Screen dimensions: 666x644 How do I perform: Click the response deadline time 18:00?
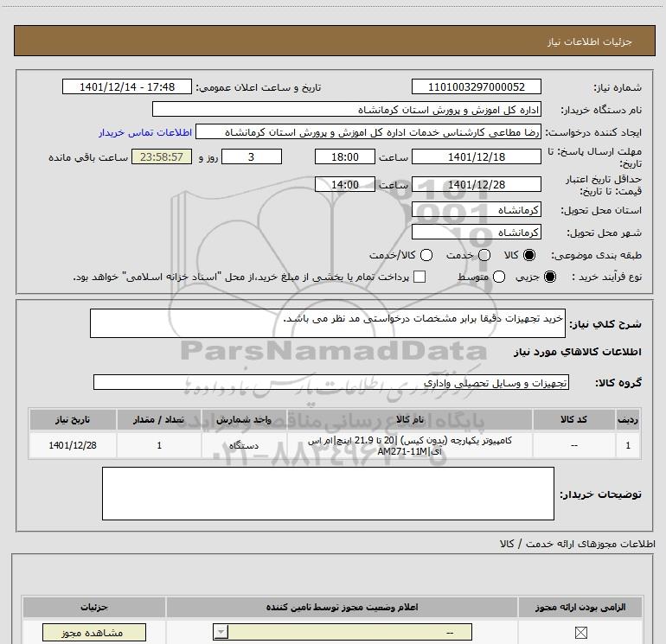345,156
